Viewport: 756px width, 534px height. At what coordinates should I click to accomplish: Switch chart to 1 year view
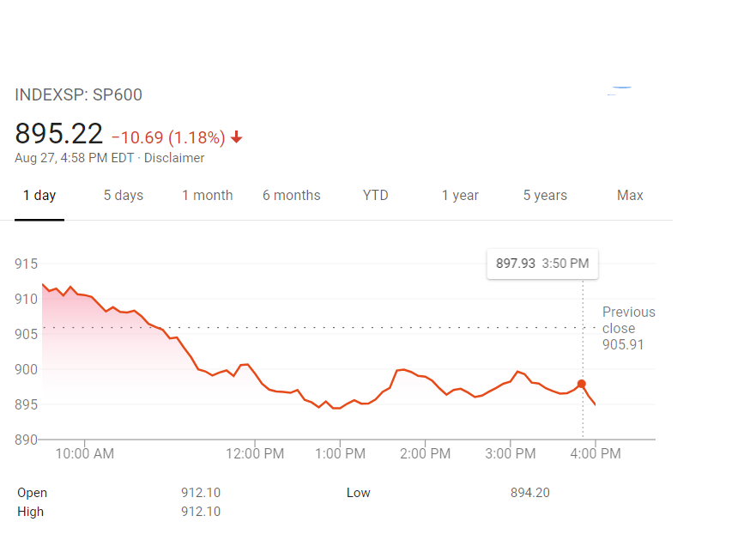click(460, 196)
